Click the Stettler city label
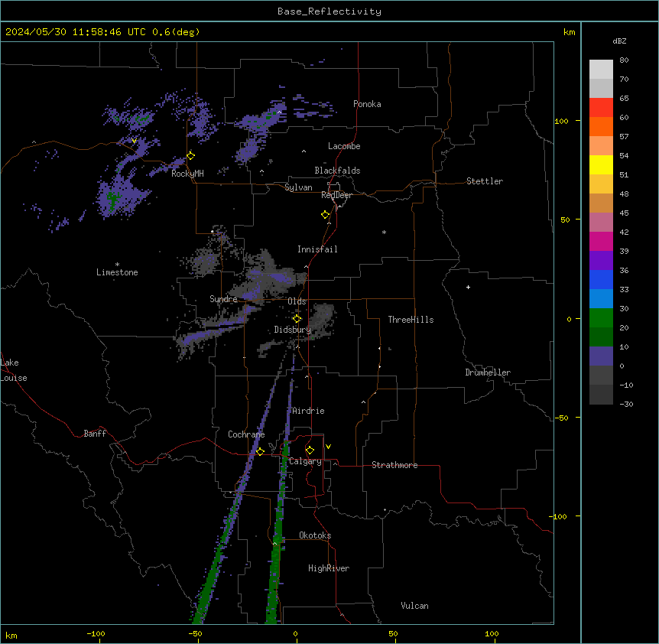Screen dimensions: 659x644 point(485,181)
